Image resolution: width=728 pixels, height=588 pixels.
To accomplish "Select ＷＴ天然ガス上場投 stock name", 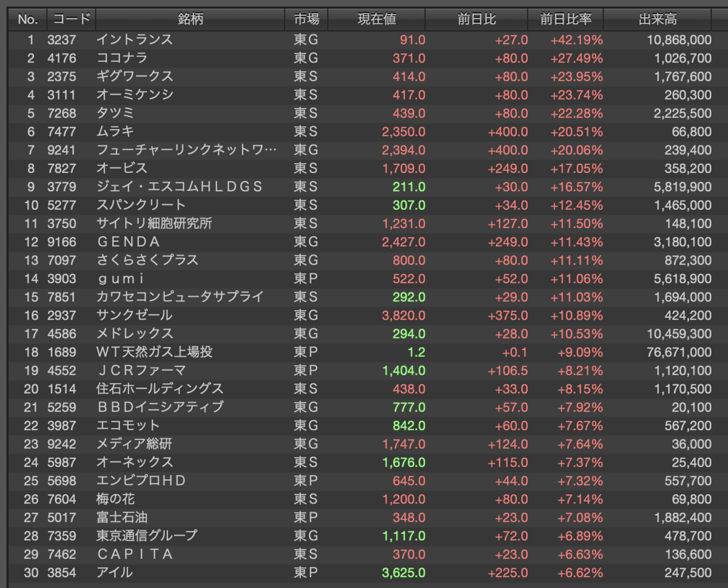I will (155, 352).
